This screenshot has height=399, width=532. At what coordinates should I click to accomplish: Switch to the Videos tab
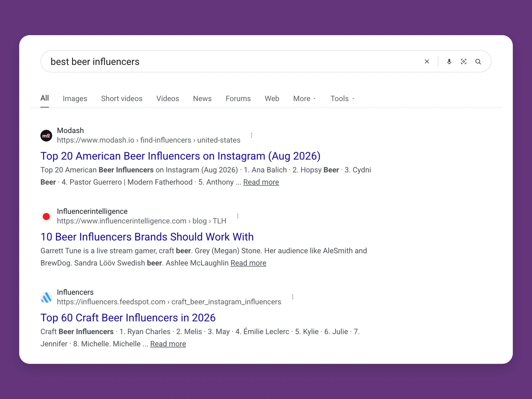[x=168, y=98]
